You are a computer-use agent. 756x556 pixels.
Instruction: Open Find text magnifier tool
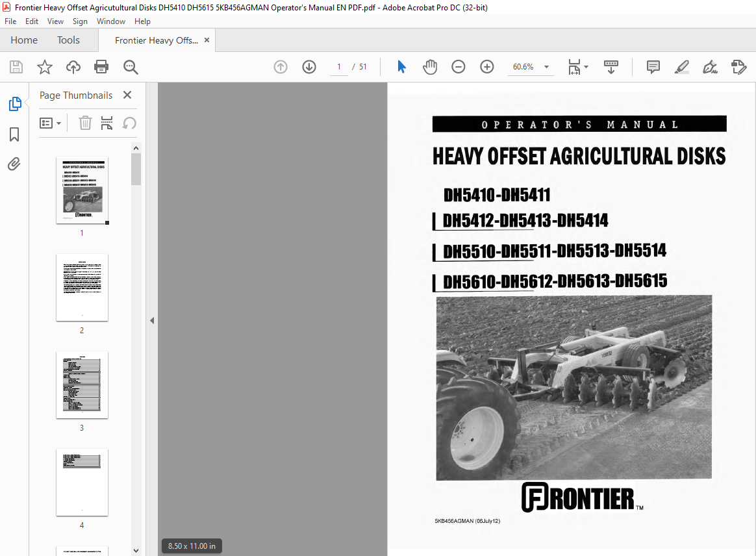click(x=131, y=67)
